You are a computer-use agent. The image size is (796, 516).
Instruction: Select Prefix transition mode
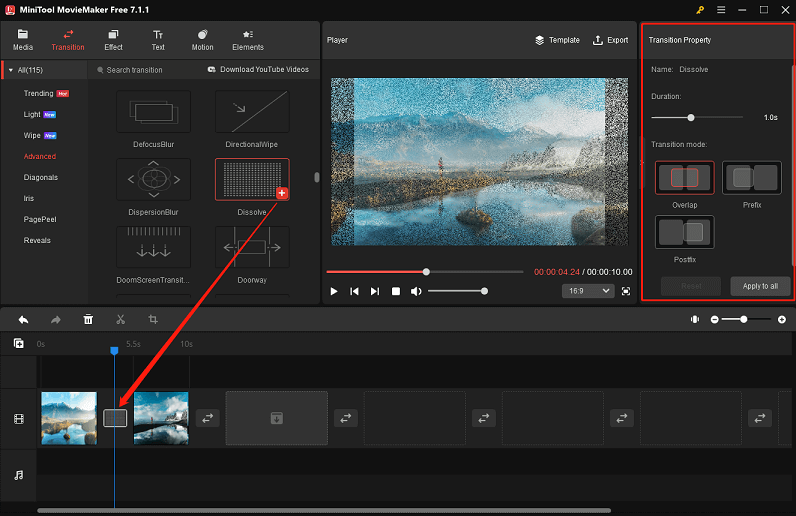pos(752,178)
